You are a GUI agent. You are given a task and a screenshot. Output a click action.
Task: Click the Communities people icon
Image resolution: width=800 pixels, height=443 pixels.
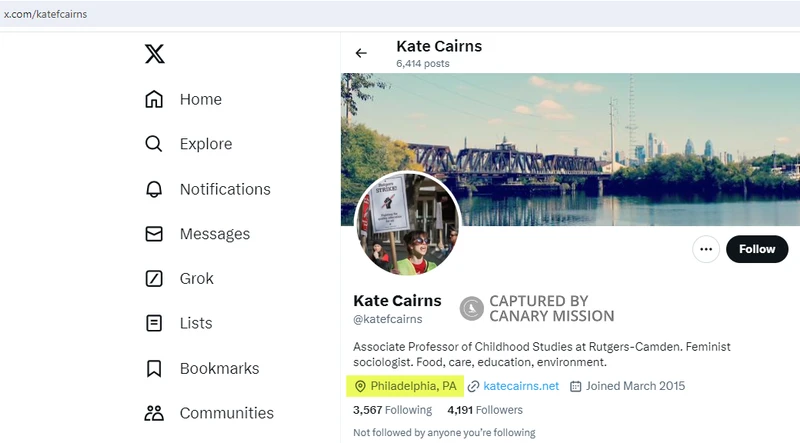(x=154, y=413)
